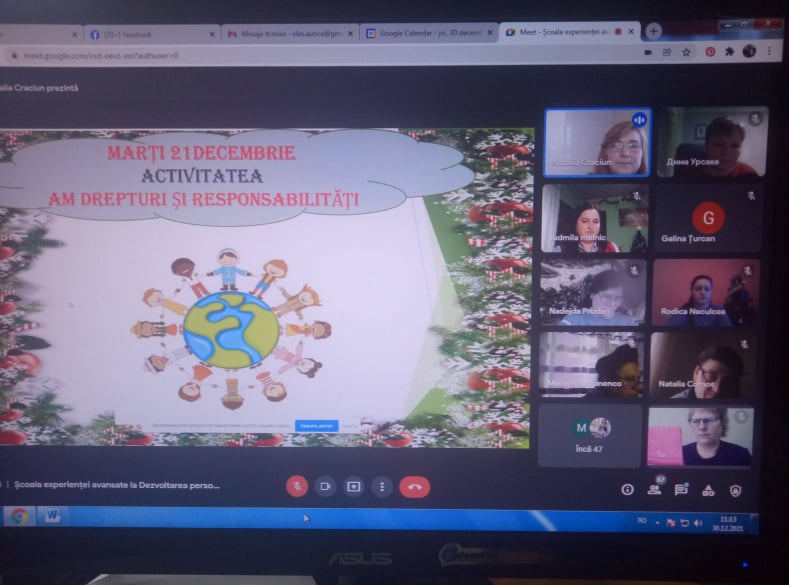Click the host controls shield icon
The width and height of the screenshot is (789, 585).
point(735,490)
